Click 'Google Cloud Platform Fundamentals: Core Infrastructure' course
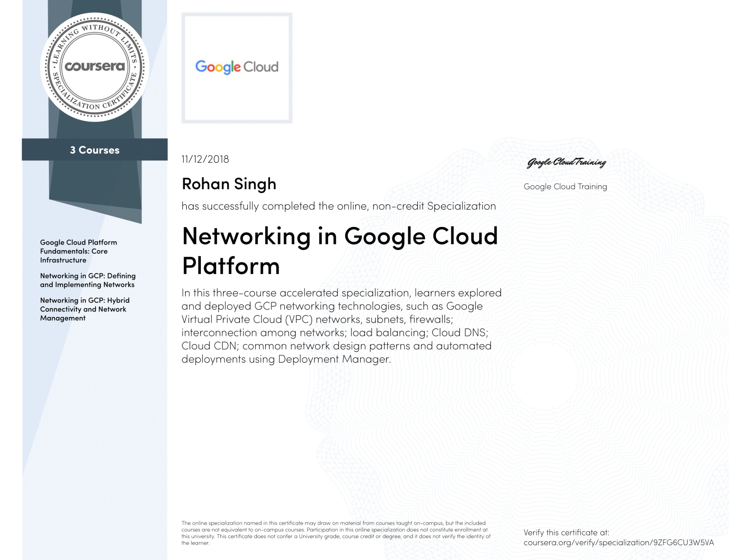This screenshot has height=560, width=729. pos(79,251)
